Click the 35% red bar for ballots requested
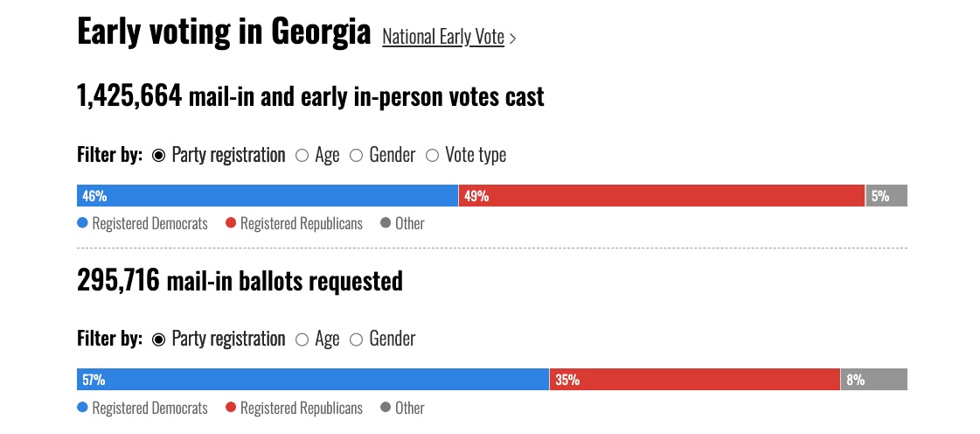This screenshot has height=434, width=980. tap(695, 380)
